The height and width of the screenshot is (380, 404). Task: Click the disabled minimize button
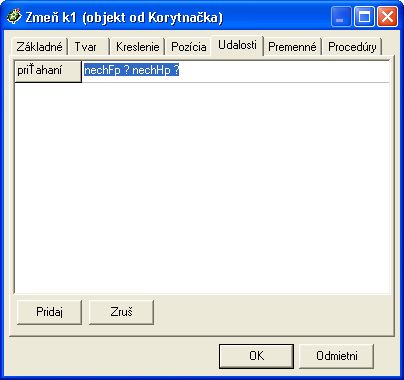tap(341, 17)
